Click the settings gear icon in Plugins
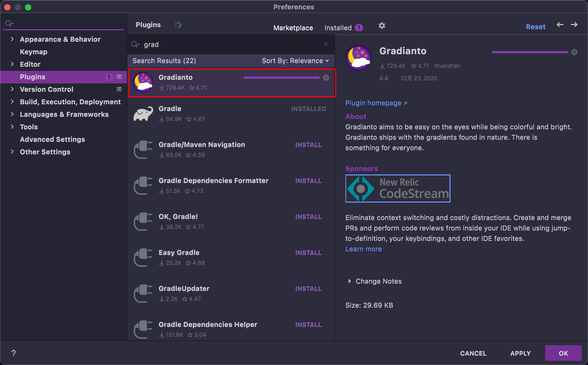 [x=382, y=25]
